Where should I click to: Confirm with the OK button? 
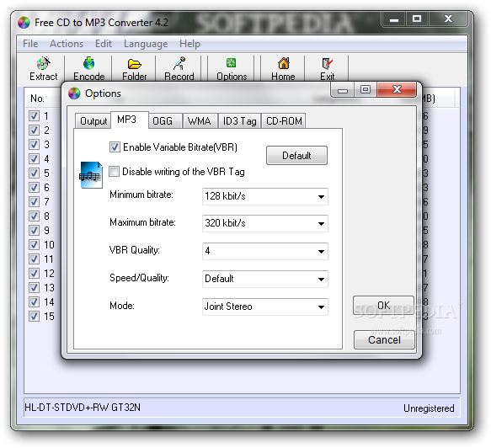pos(383,305)
